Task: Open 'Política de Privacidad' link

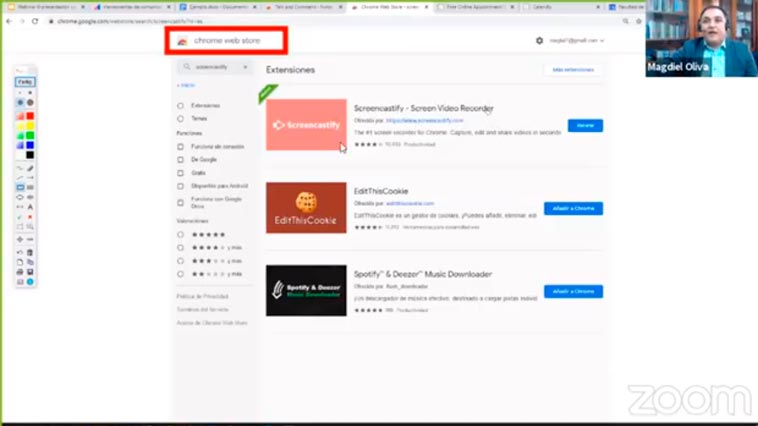Action: click(x=203, y=296)
